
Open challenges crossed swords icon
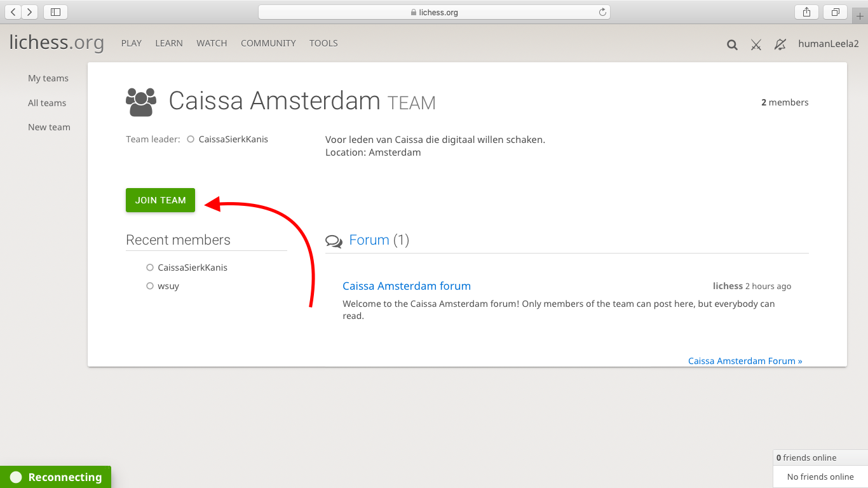756,44
